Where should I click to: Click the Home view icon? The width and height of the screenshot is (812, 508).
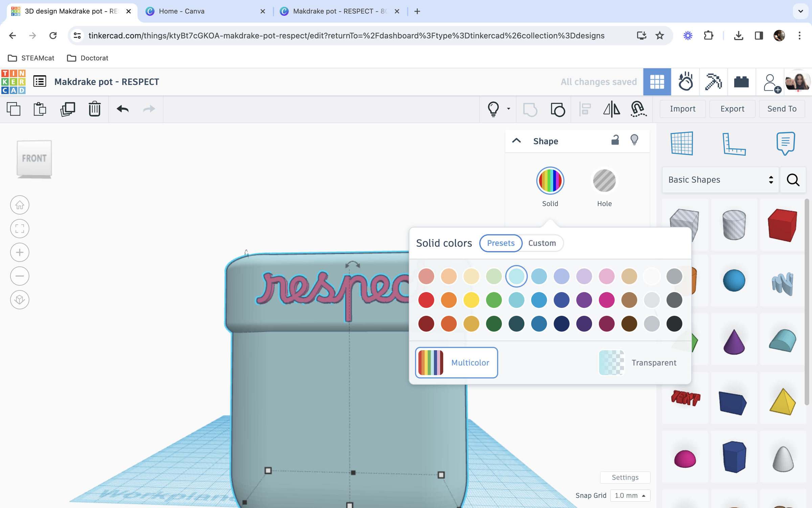coord(20,205)
